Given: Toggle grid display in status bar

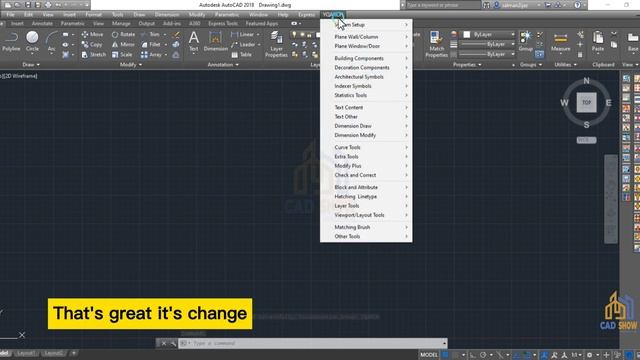Looking at the screenshot, I should click(x=445, y=355).
